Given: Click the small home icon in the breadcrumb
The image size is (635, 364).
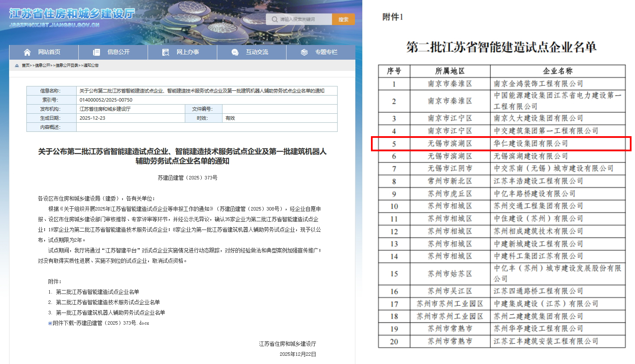Looking at the screenshot, I should click(x=17, y=66).
